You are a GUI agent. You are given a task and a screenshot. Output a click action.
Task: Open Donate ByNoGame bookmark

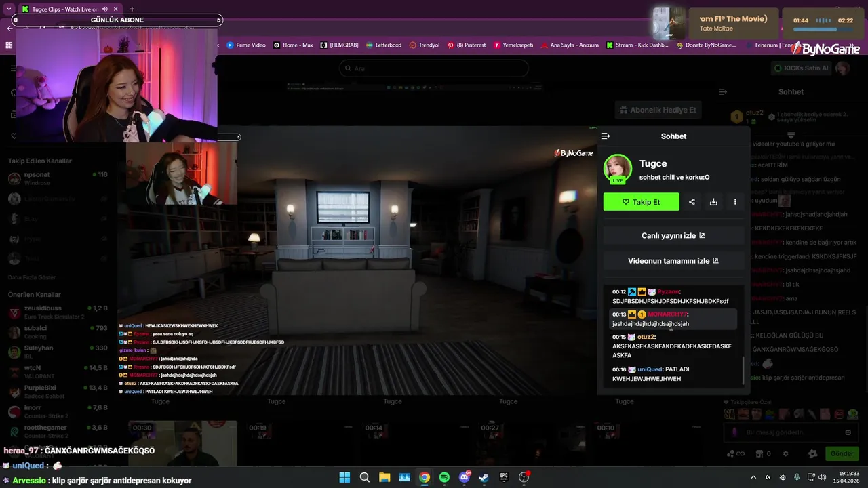coord(705,45)
